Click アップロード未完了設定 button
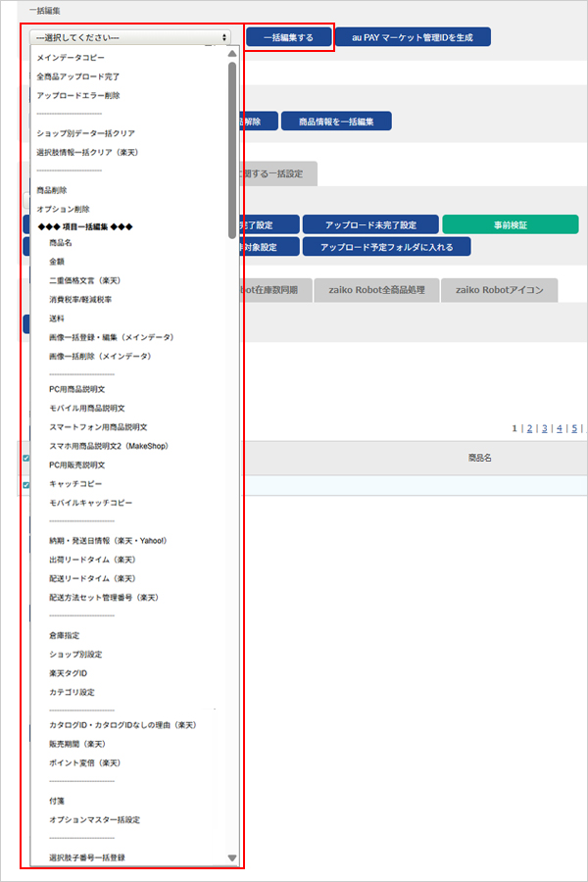The image size is (588, 882). (x=370, y=225)
